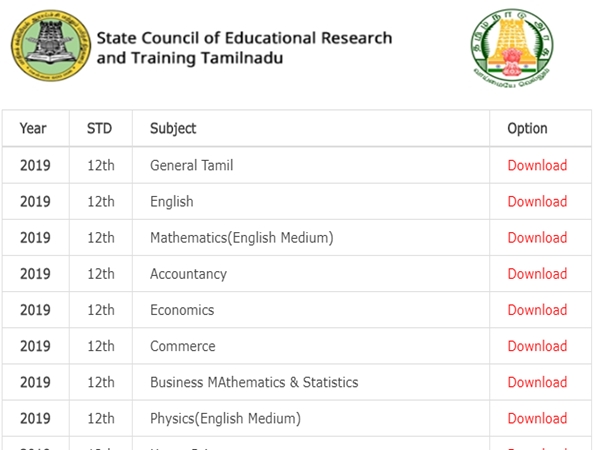Download Physics (English Medium) file
Screen dimensions: 600x450
pos(537,418)
